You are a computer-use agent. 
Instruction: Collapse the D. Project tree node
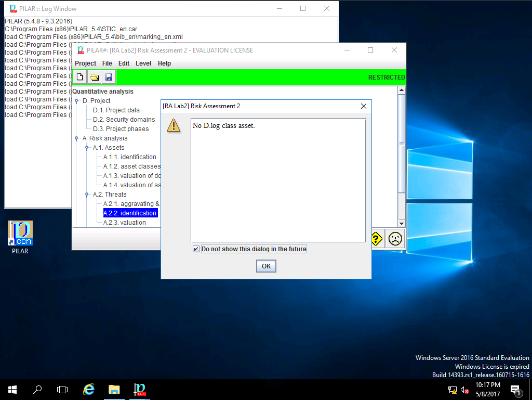[76, 101]
